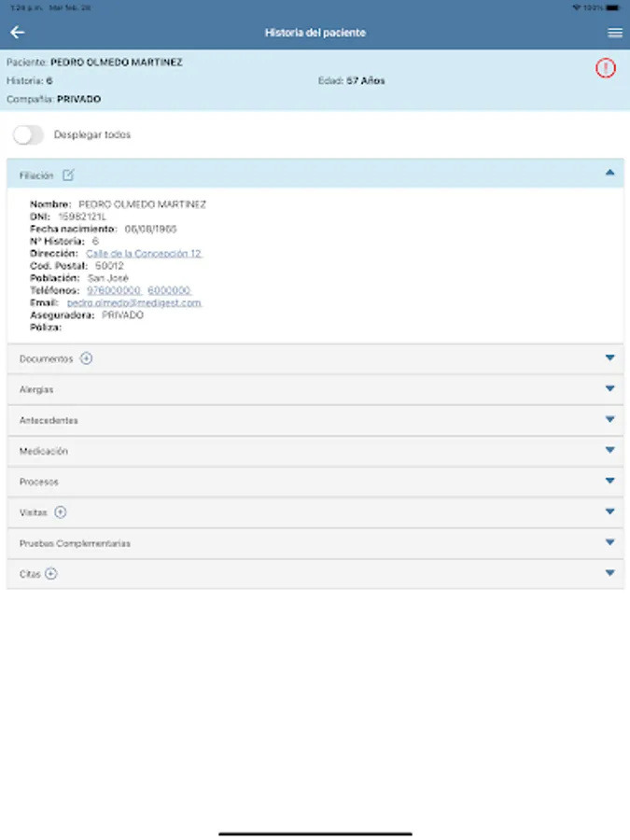Image resolution: width=630 pixels, height=840 pixels.
Task: Select patient name in blue header
Action: click(x=117, y=63)
